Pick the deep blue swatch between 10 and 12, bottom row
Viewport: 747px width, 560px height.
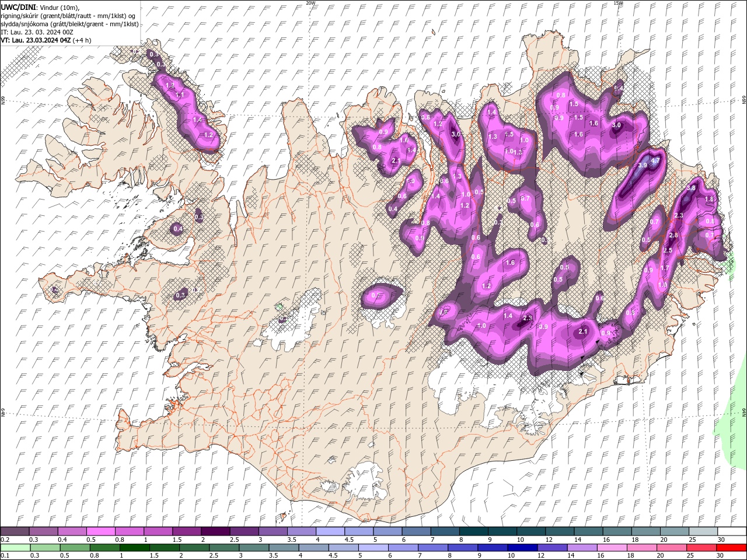point(522,548)
